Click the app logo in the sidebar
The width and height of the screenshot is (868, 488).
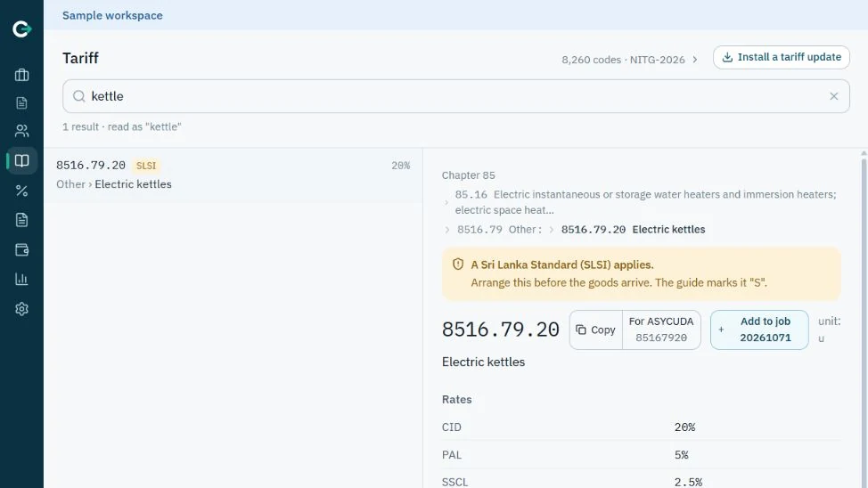(x=21, y=28)
